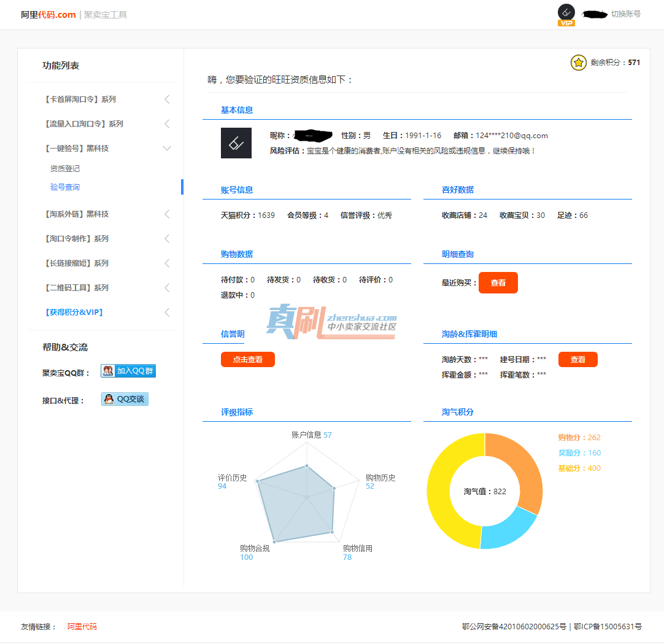Click 加入QQ群 button
The image size is (664, 644).
pyautogui.click(x=128, y=371)
